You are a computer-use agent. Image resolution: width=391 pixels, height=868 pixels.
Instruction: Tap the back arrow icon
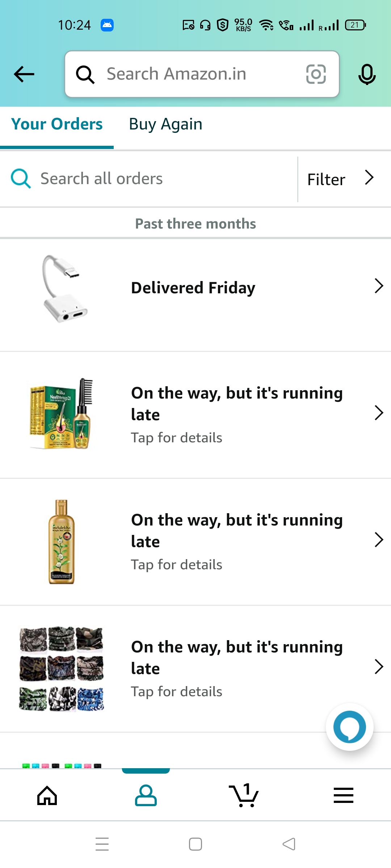pyautogui.click(x=24, y=74)
